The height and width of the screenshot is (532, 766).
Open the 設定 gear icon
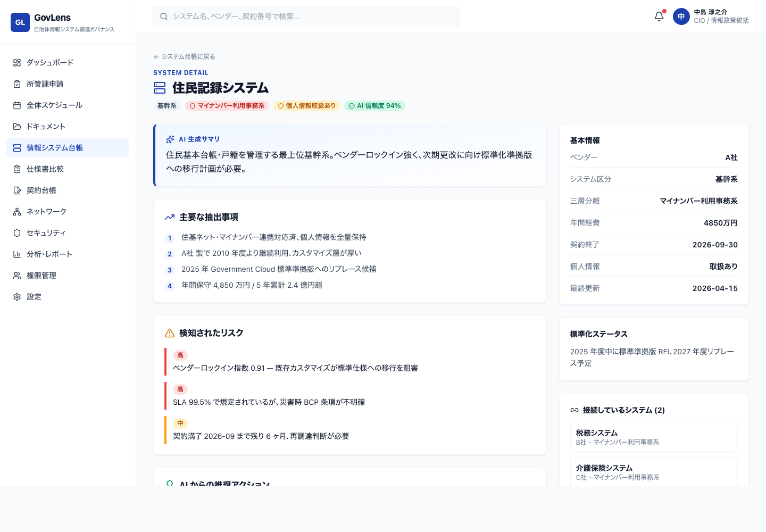pos(16,296)
